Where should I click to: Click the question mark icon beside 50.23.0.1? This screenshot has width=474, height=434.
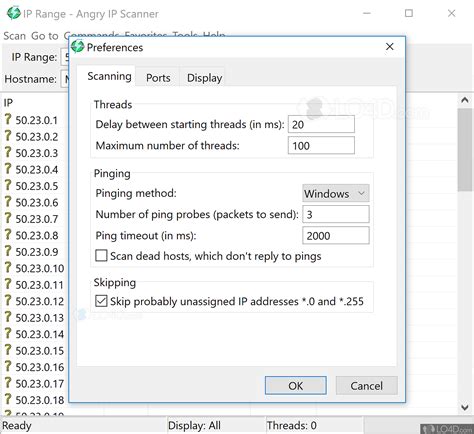[8, 119]
